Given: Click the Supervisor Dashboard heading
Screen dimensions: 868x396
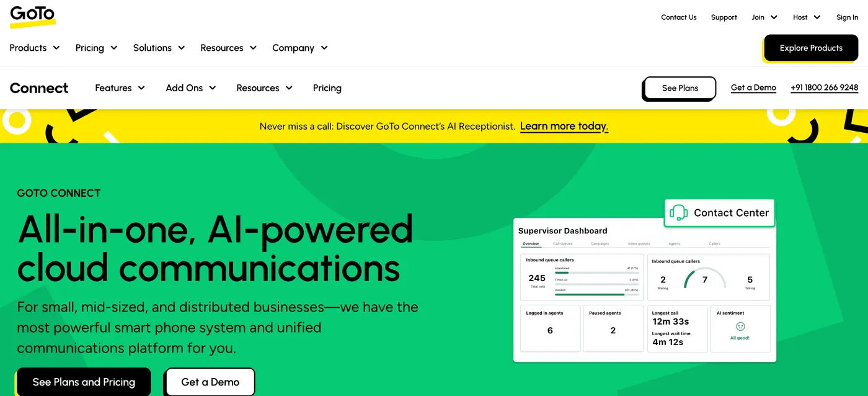Looking at the screenshot, I should pyautogui.click(x=562, y=231).
